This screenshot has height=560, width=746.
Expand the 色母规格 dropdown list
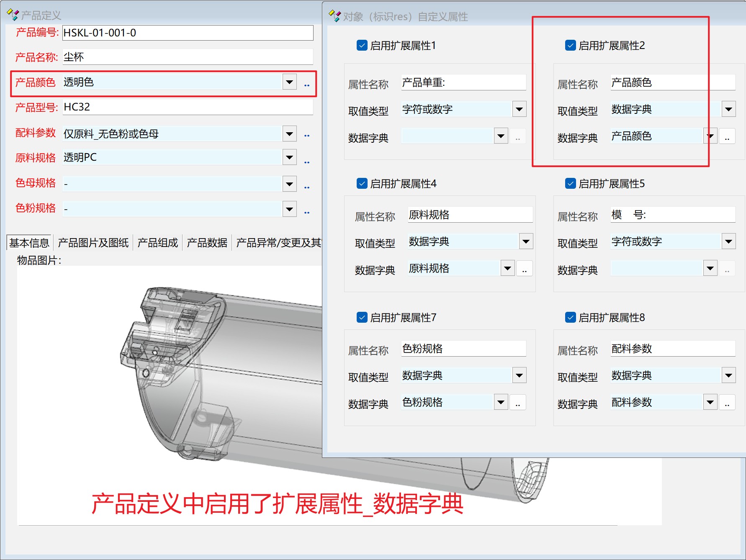pyautogui.click(x=289, y=184)
